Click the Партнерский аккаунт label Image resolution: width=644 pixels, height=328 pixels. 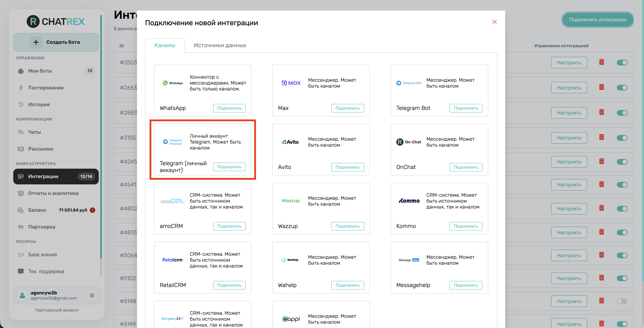[x=57, y=310]
